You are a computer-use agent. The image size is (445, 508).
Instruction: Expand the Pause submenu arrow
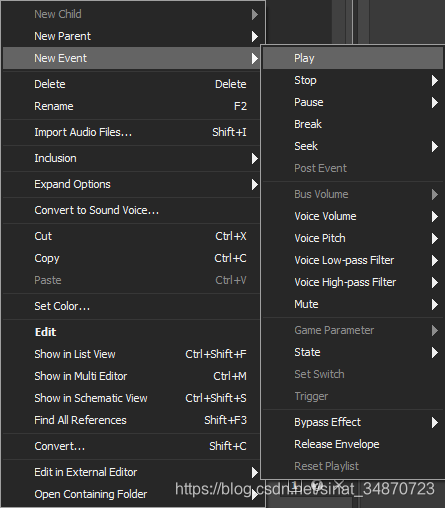434,102
